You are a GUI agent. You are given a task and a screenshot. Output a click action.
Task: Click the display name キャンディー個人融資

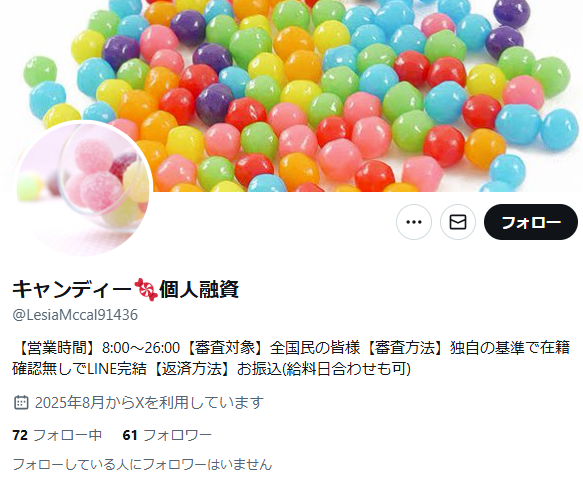coord(126,289)
